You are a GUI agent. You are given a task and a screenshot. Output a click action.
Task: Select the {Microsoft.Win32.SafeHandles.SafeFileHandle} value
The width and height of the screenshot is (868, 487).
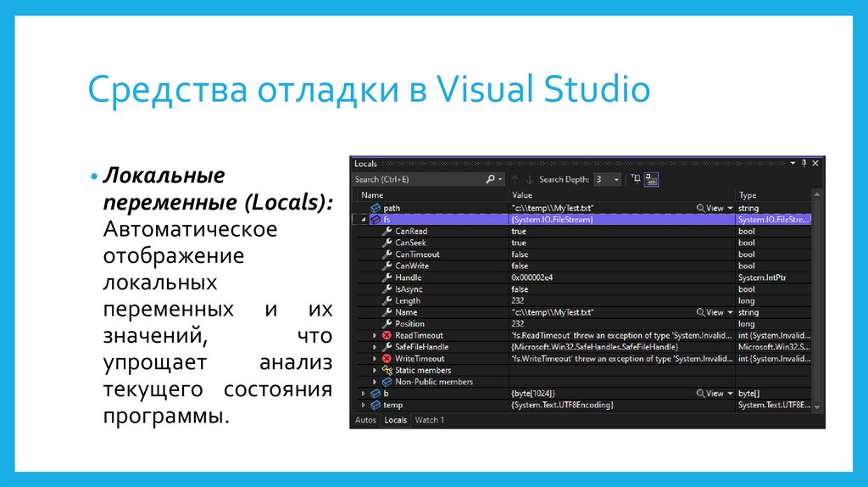(x=594, y=347)
